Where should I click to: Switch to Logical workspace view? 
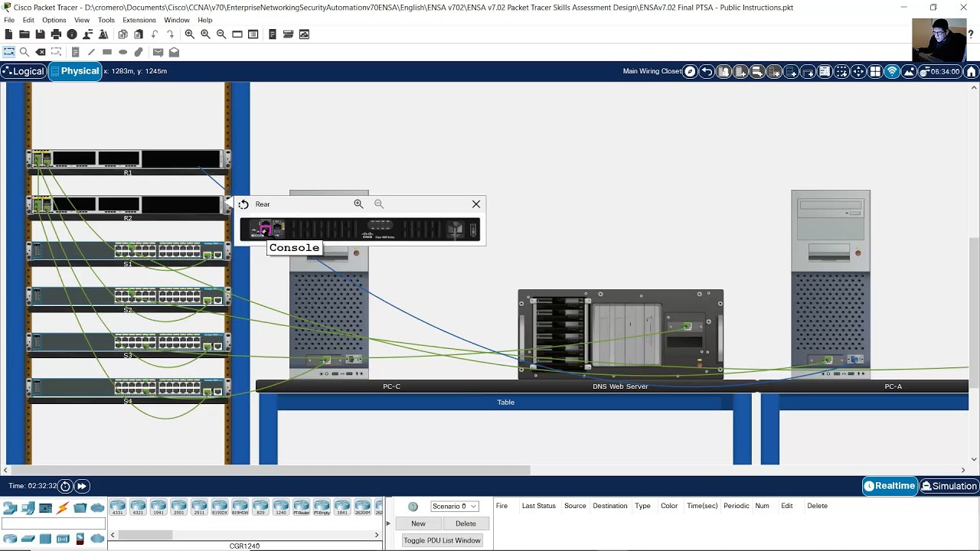pyautogui.click(x=24, y=71)
